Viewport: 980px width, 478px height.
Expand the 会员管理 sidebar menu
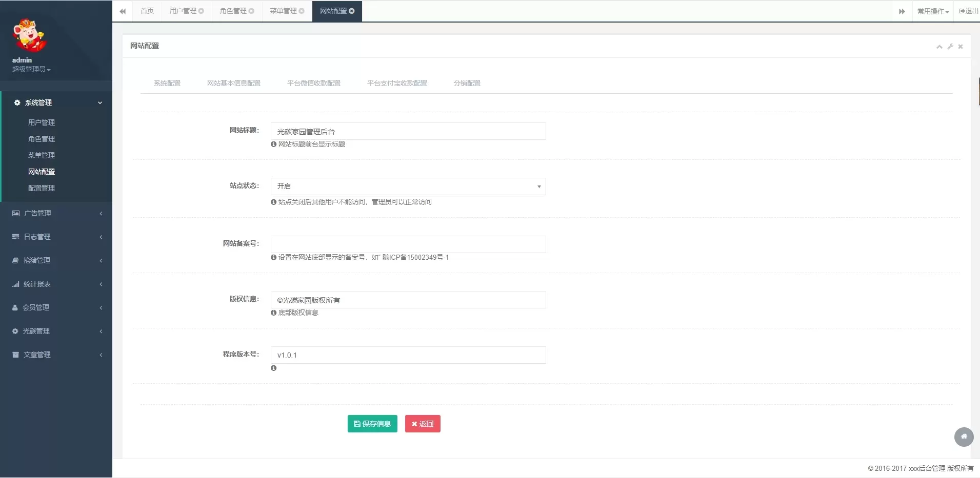click(56, 307)
